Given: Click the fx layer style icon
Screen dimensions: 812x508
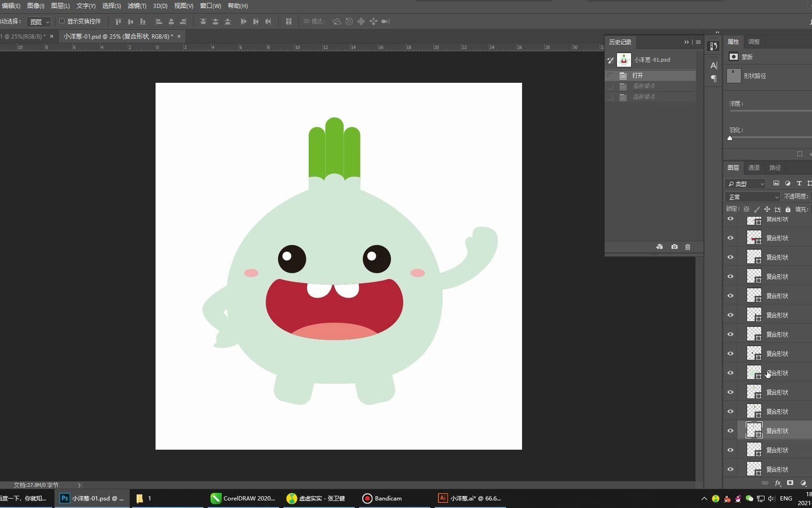Looking at the screenshot, I should tap(778, 483).
